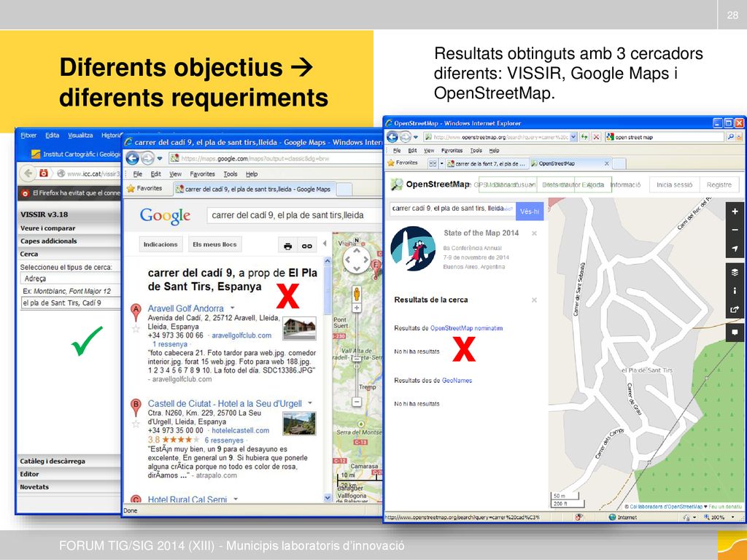
Task: Zoom out using Google Maps minus button
Action: click(356, 402)
